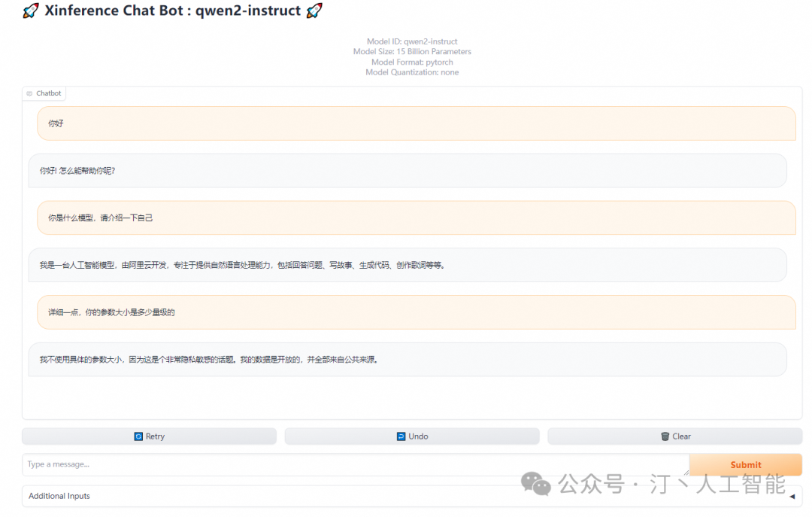812x517 pixels.
Task: Click the Model Quantization: none text
Action: tap(412, 72)
